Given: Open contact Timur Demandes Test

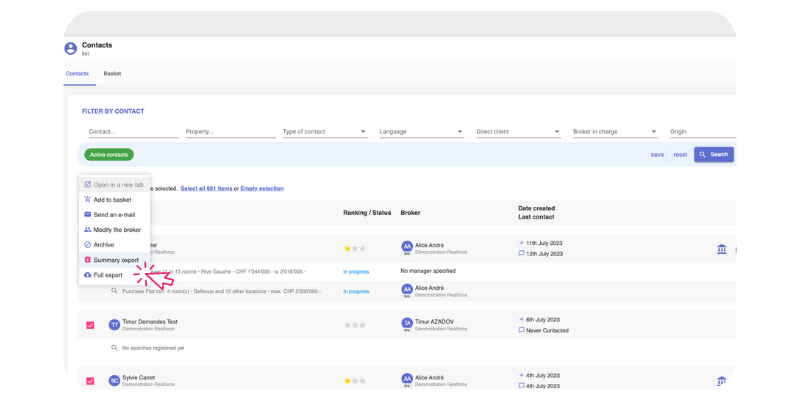Looking at the screenshot, I should [150, 322].
